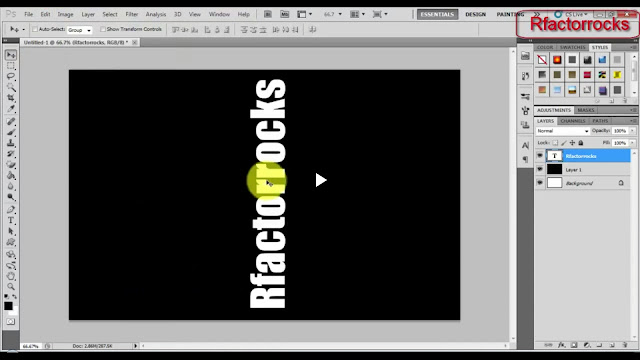Select the Zoom tool in toolbox
The image size is (640, 360).
[11, 287]
